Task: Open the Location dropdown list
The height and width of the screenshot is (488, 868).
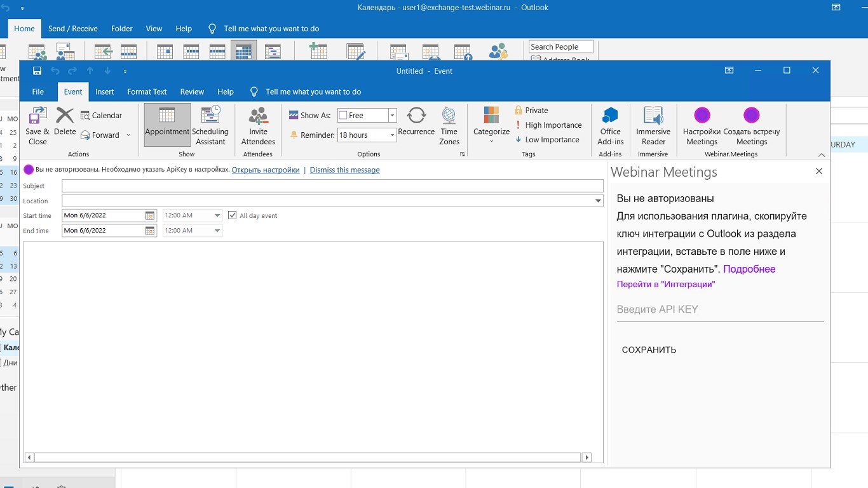Action: point(598,201)
